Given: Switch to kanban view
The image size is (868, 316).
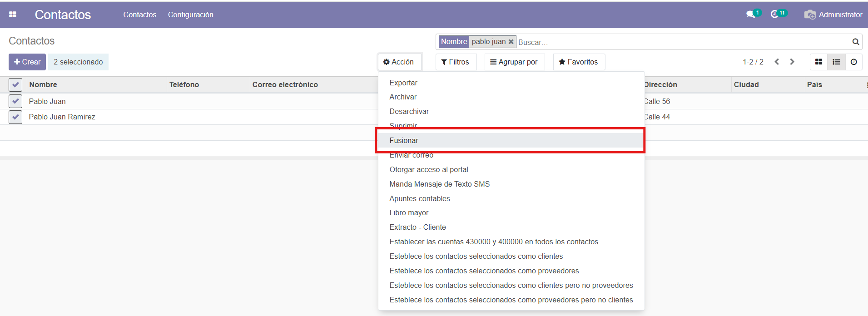Looking at the screenshot, I should tap(818, 62).
